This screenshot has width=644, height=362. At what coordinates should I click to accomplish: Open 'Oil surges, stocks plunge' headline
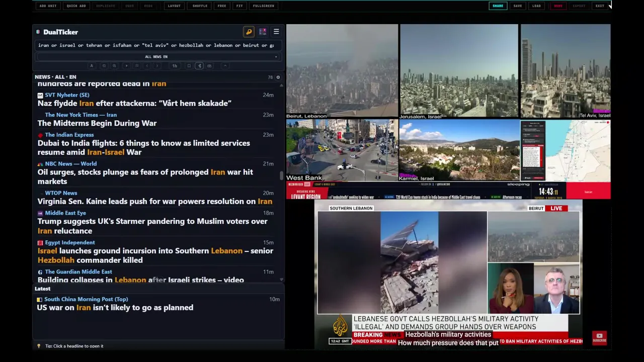(x=145, y=176)
